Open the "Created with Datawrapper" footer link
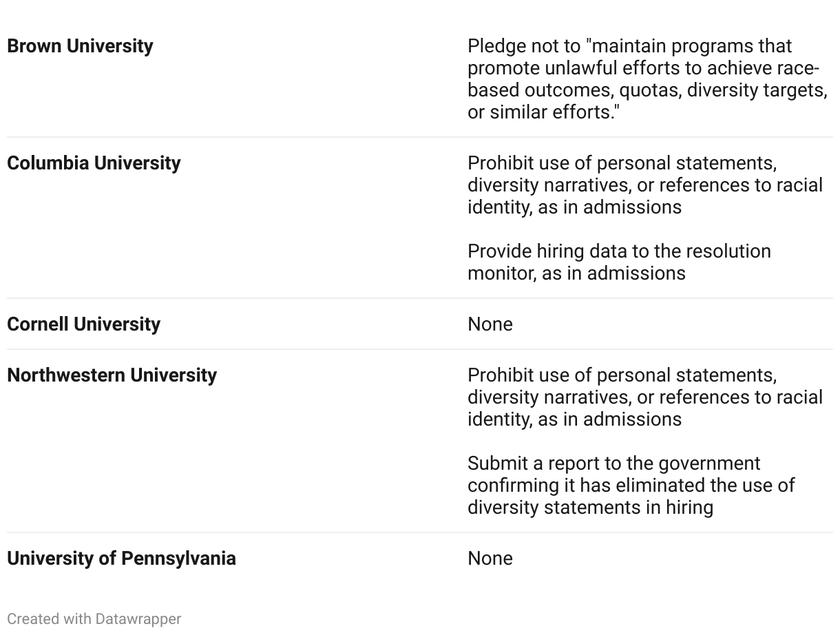The image size is (840, 635). (x=94, y=619)
